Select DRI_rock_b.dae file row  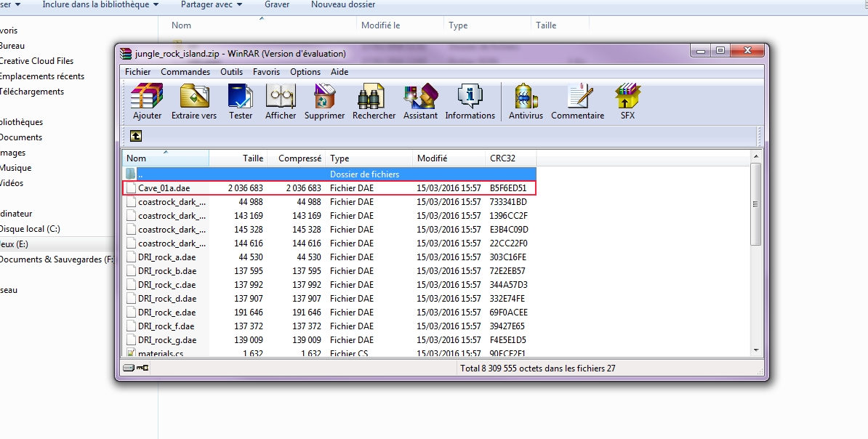[329, 270]
